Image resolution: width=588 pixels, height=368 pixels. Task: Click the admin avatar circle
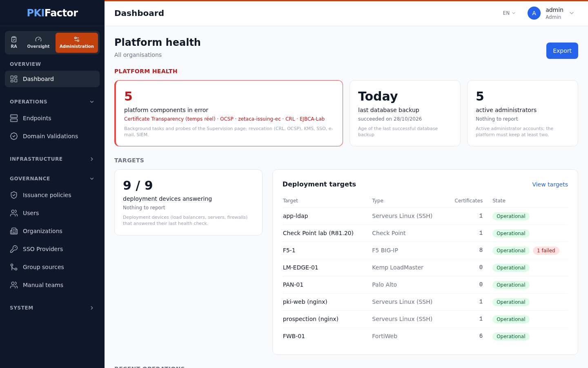coord(534,13)
